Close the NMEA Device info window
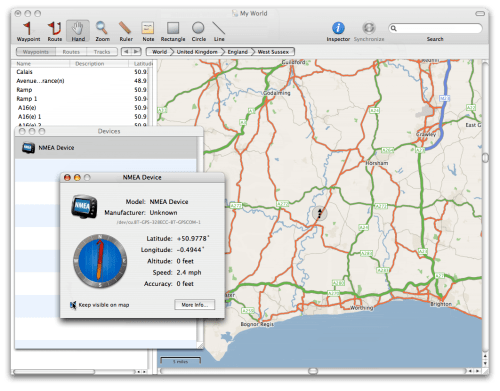The height and width of the screenshot is (391, 500). (x=67, y=178)
